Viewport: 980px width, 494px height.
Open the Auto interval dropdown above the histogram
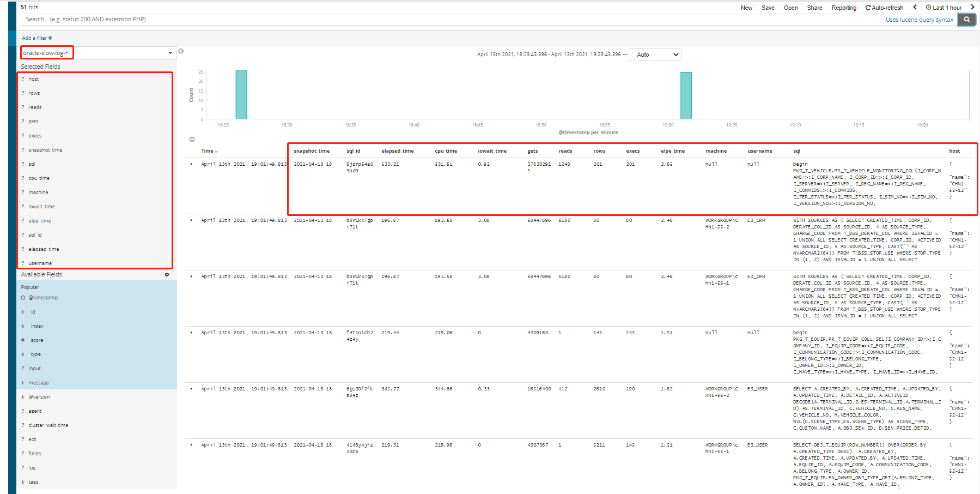[655, 55]
